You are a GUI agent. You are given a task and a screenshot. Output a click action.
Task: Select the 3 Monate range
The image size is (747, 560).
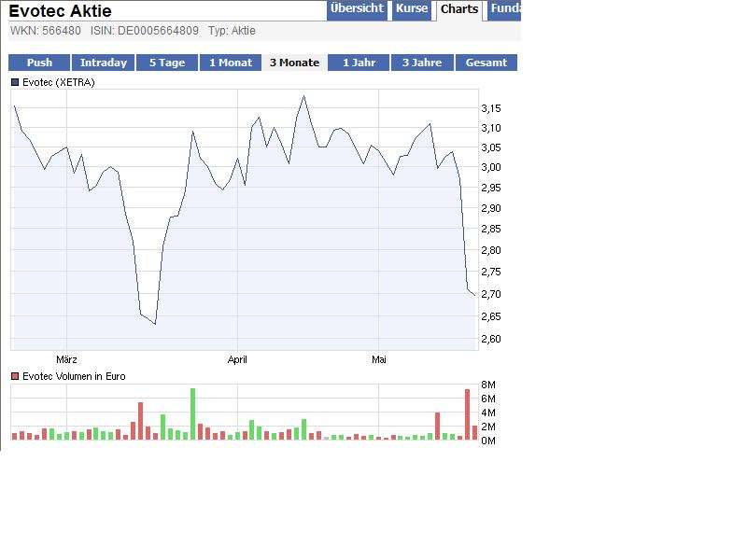pyautogui.click(x=294, y=63)
